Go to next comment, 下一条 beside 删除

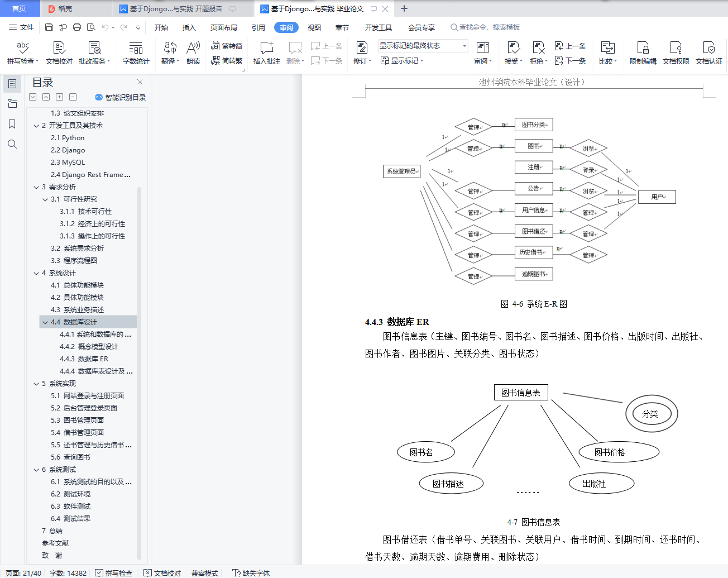point(327,60)
